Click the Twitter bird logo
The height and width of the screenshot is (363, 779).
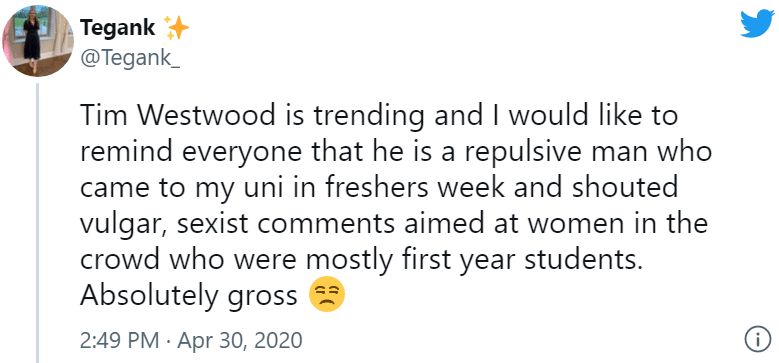point(757,24)
